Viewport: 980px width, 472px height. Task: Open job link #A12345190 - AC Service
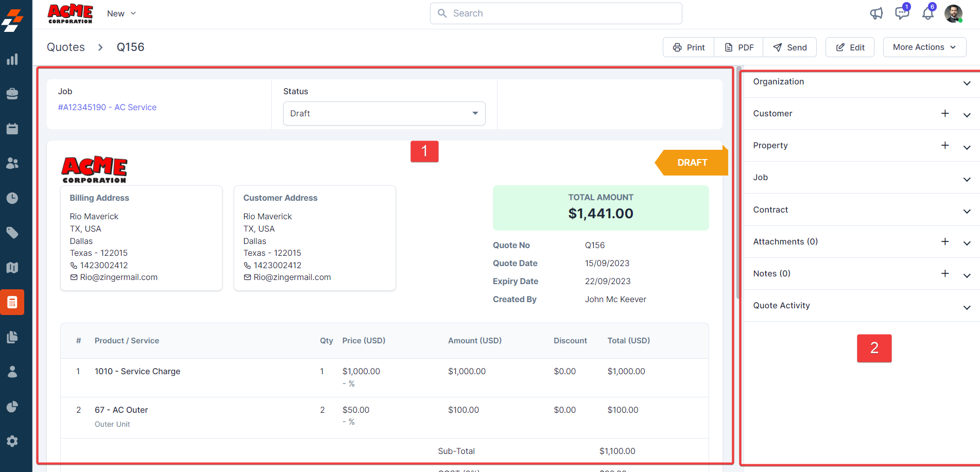107,108
